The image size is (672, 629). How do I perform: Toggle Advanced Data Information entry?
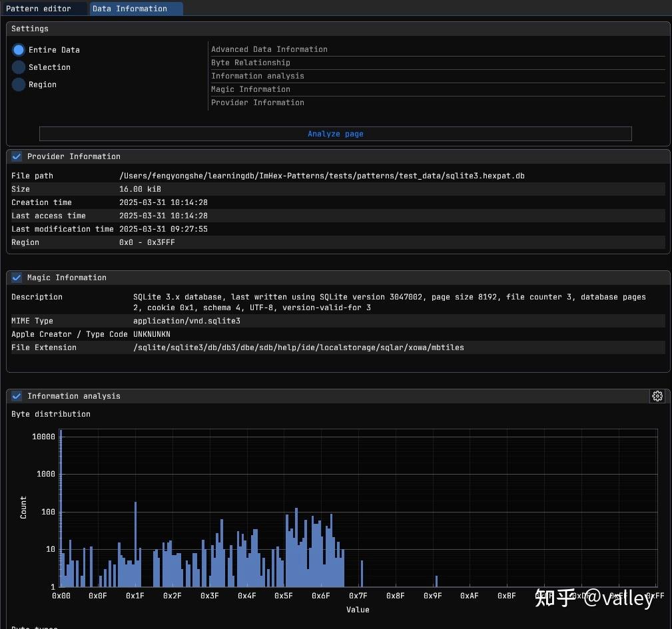coord(269,49)
